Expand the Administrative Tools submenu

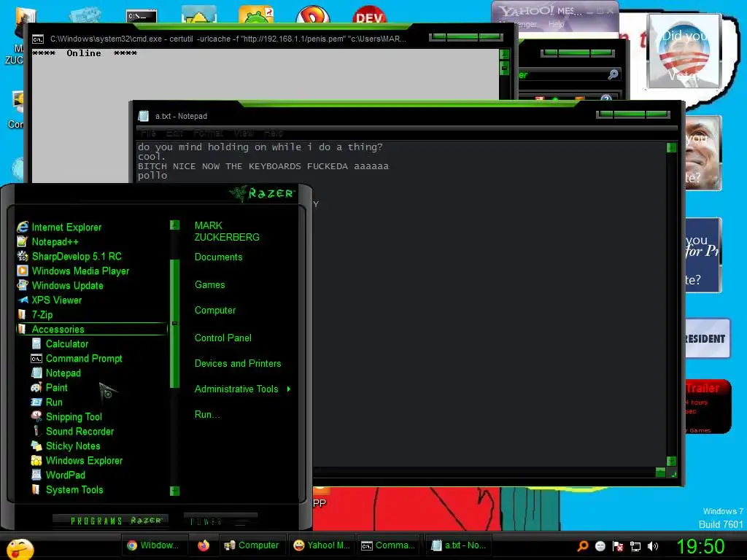(x=242, y=389)
